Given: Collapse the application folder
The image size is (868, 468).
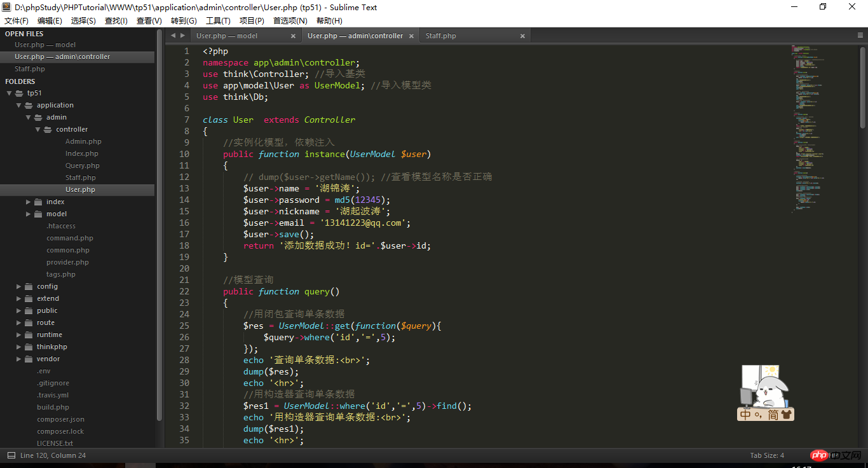Looking at the screenshot, I should point(19,105).
